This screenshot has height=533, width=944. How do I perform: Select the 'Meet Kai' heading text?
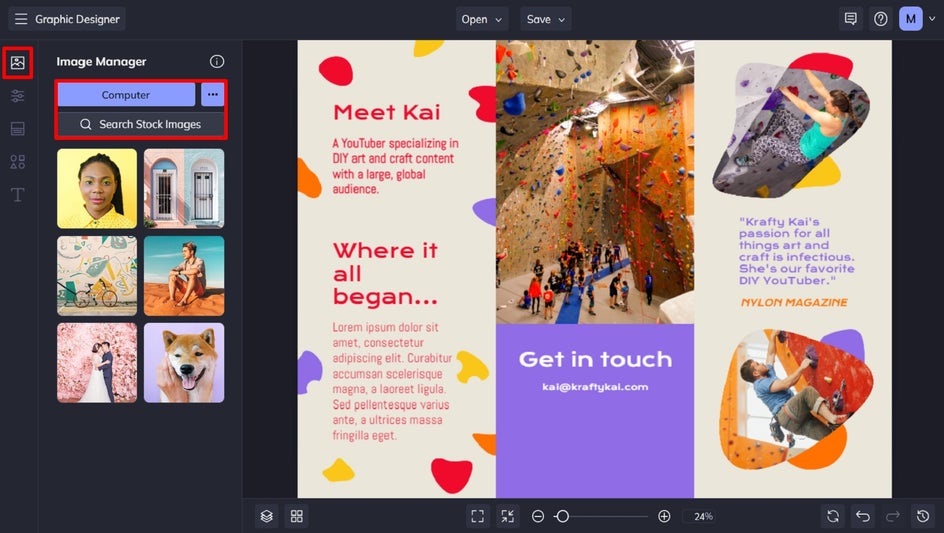tap(387, 112)
